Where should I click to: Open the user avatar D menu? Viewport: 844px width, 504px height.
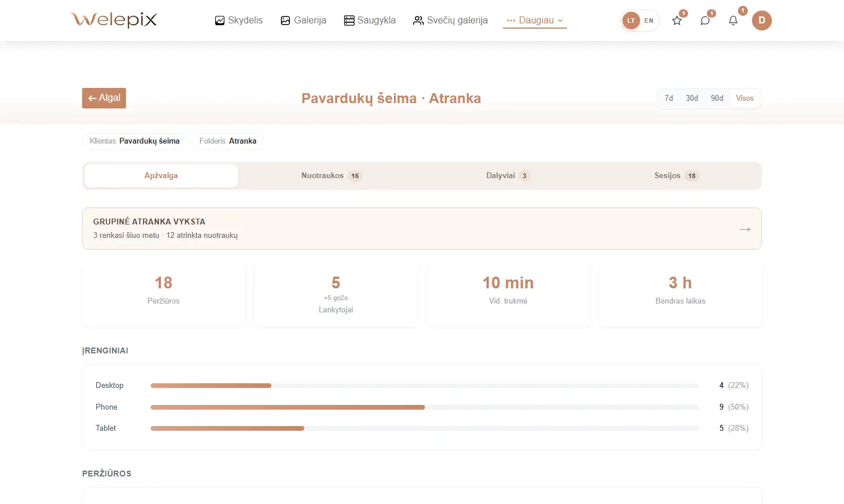(762, 21)
